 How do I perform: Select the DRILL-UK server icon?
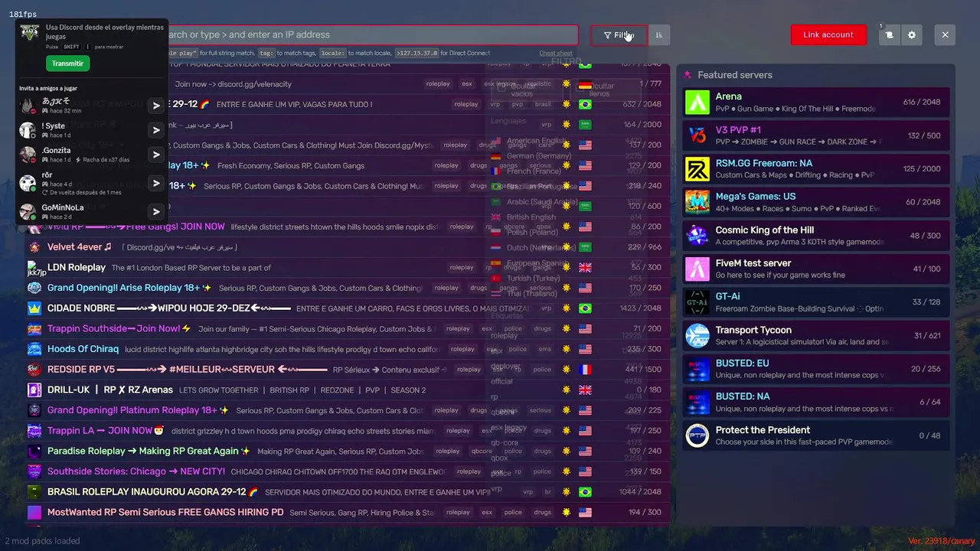click(x=34, y=390)
